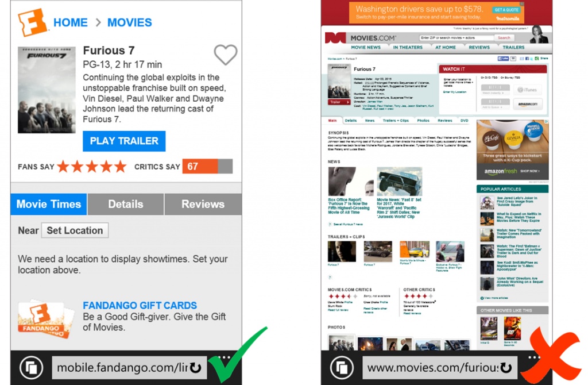Screen dimensions: 588x385
Task: Open the Hobbs vs. Shaw fight featurette thumbnail
Action: 450,252
